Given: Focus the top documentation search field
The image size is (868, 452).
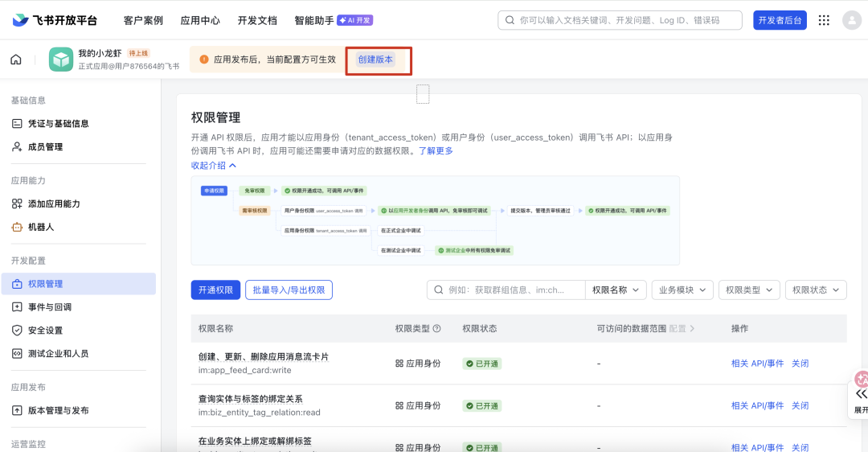Looking at the screenshot, I should click(620, 20).
